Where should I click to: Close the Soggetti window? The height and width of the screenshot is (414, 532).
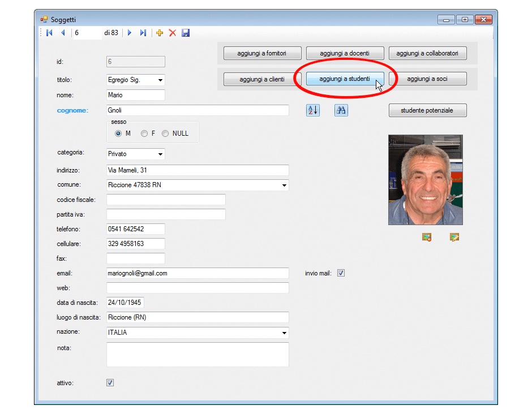tap(484, 20)
